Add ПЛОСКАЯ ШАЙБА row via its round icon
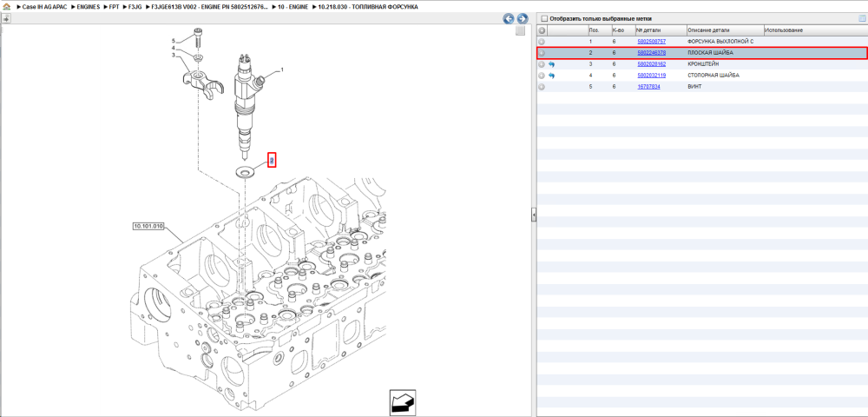 coord(542,53)
